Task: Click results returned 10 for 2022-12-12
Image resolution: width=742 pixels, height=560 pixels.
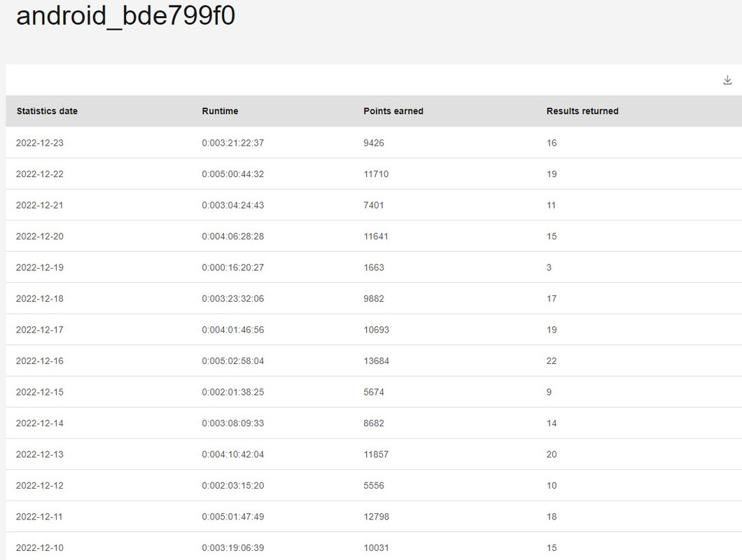Action: [552, 486]
